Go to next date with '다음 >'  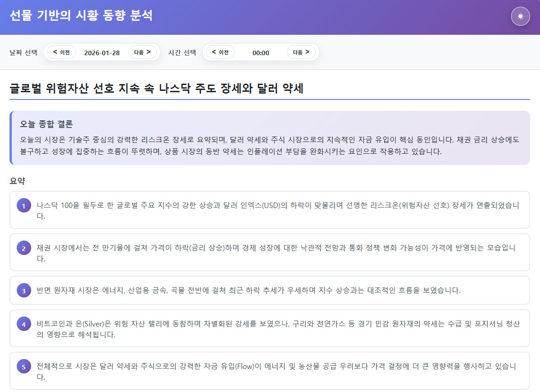coord(142,52)
